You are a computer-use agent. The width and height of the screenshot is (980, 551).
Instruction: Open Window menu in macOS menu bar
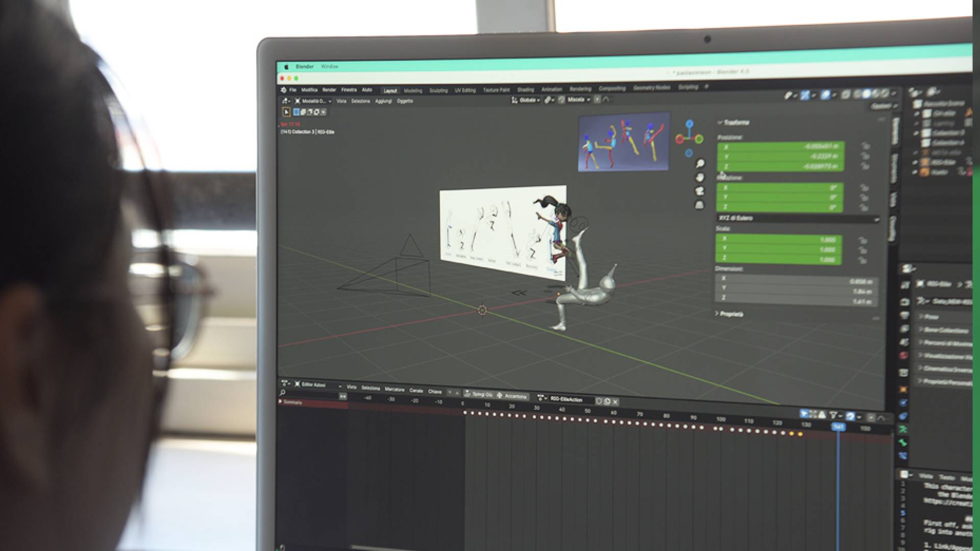pyautogui.click(x=330, y=66)
